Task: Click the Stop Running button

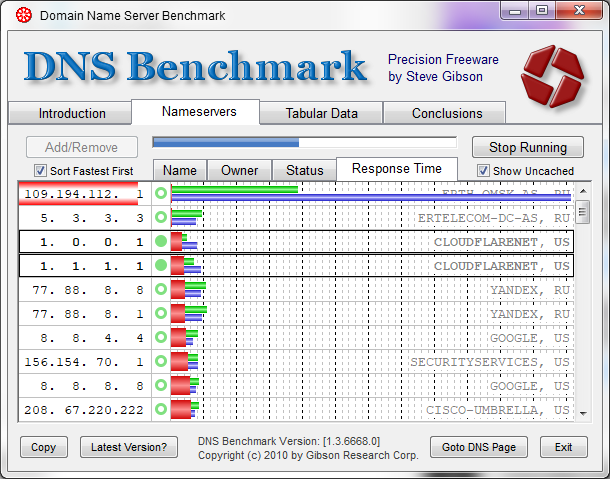Action: point(528,147)
